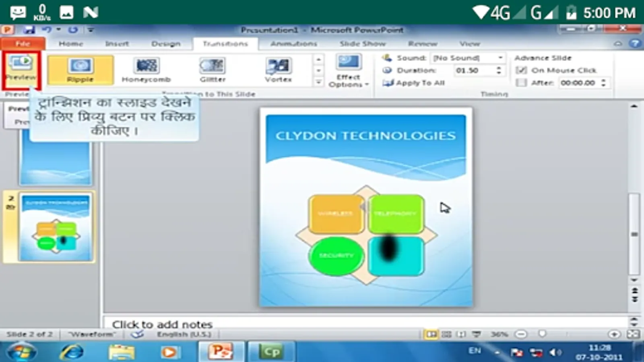Launch Internet Explorer from taskbar
The height and width of the screenshot is (362, 644).
[72, 352]
